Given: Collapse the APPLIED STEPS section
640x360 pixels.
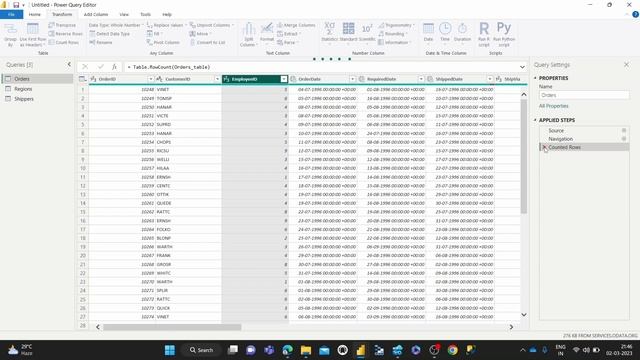Looking at the screenshot, I should point(535,120).
